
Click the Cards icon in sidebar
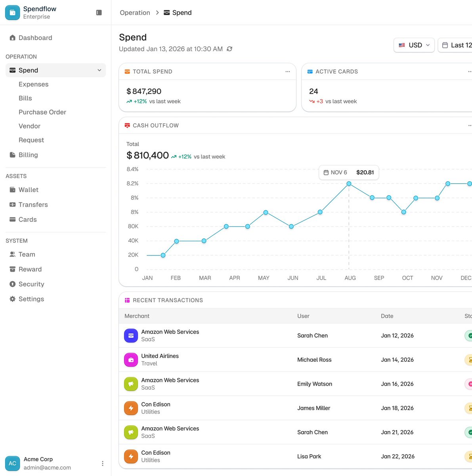click(12, 219)
